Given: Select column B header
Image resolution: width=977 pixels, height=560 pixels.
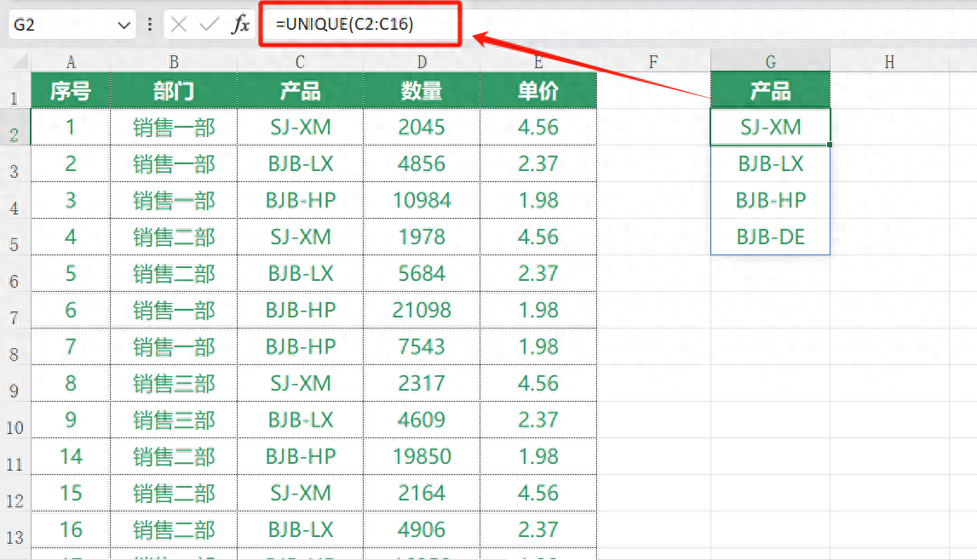Looking at the screenshot, I should (174, 61).
